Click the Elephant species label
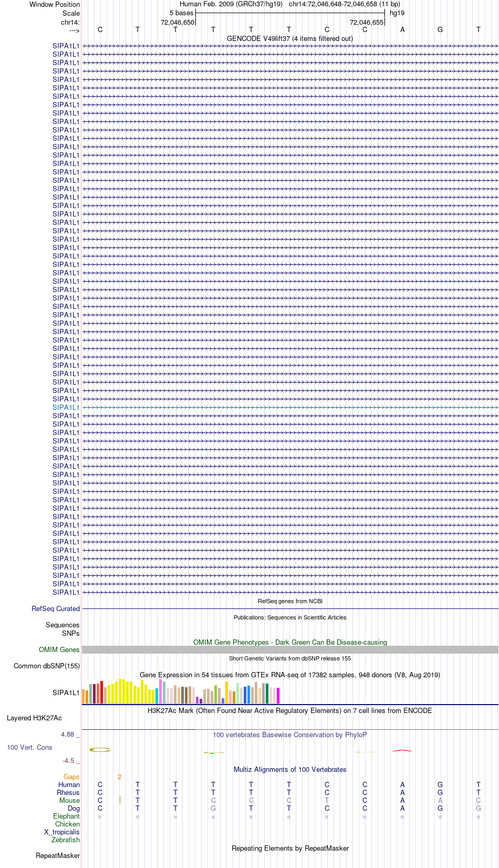499x868 pixels. (x=66, y=817)
